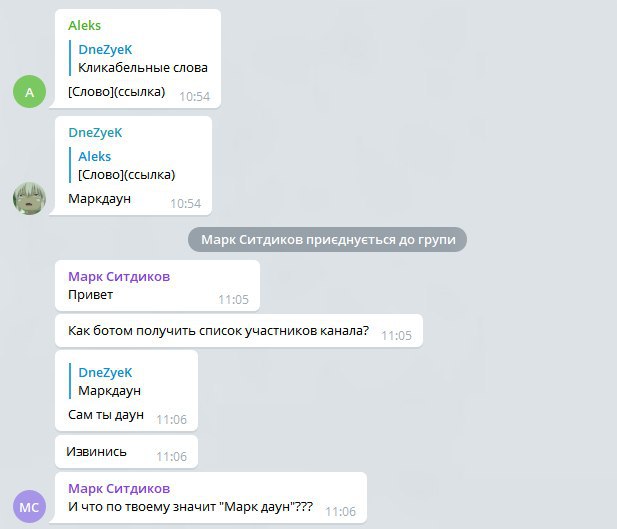Select the 'Привет' message bubble

click(157, 286)
